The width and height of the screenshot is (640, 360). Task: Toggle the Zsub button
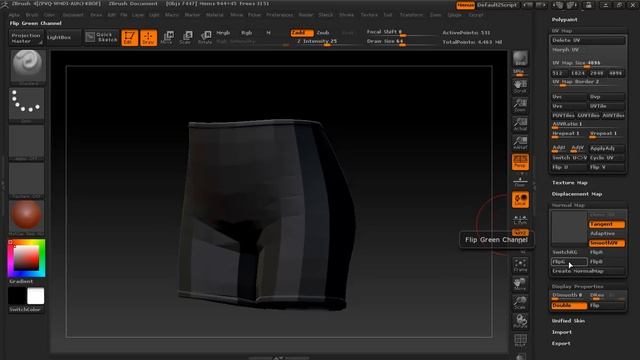click(323, 33)
